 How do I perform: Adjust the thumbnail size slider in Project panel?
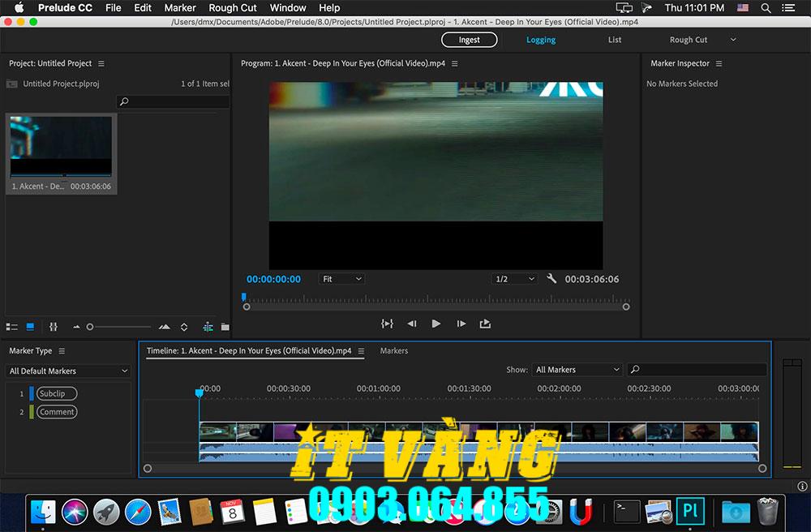(91, 326)
